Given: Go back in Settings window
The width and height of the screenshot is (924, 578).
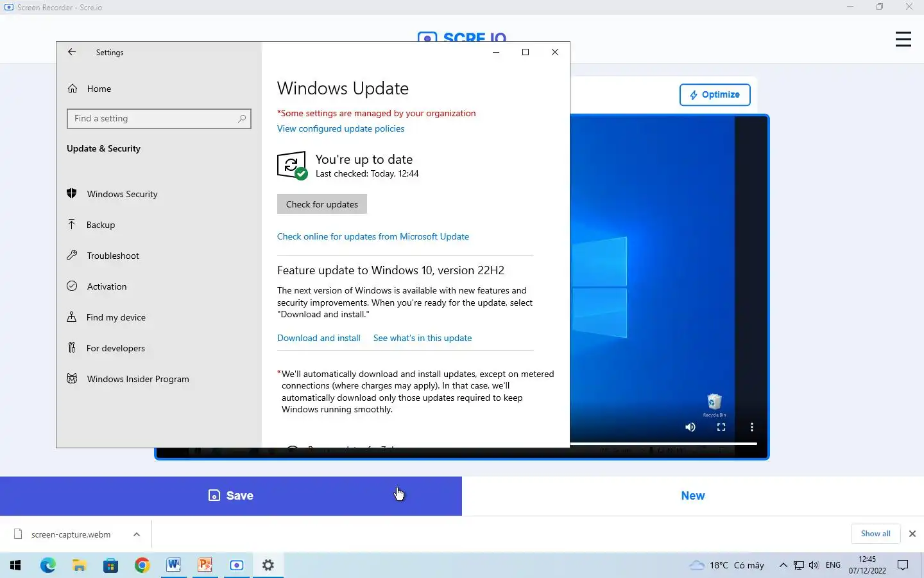Looking at the screenshot, I should 72,52.
